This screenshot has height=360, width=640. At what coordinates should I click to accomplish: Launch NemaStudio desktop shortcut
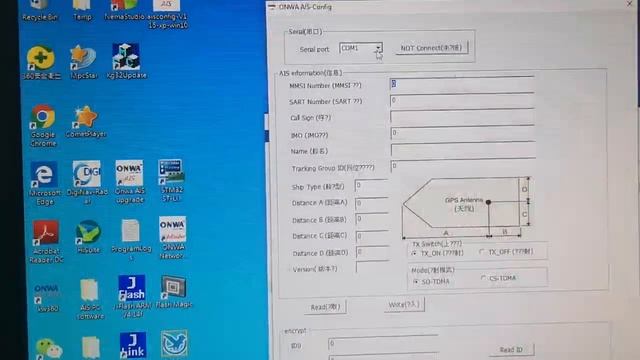[x=124, y=10]
